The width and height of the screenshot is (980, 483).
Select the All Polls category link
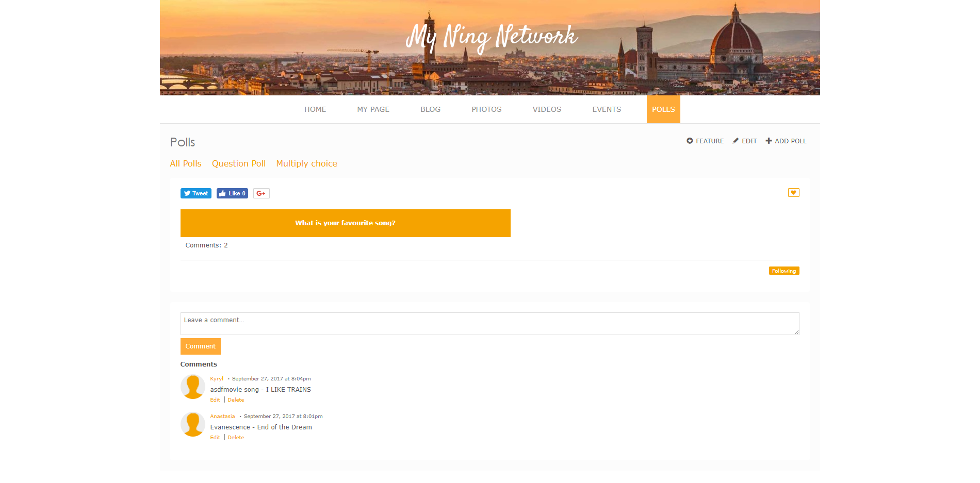click(x=186, y=163)
